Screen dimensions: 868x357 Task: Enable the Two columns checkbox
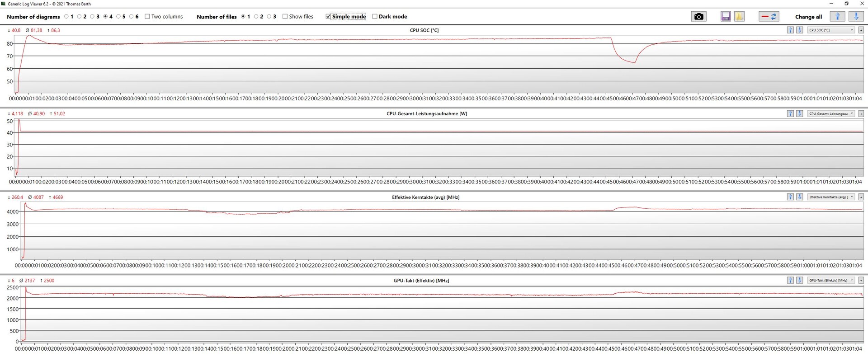(147, 17)
